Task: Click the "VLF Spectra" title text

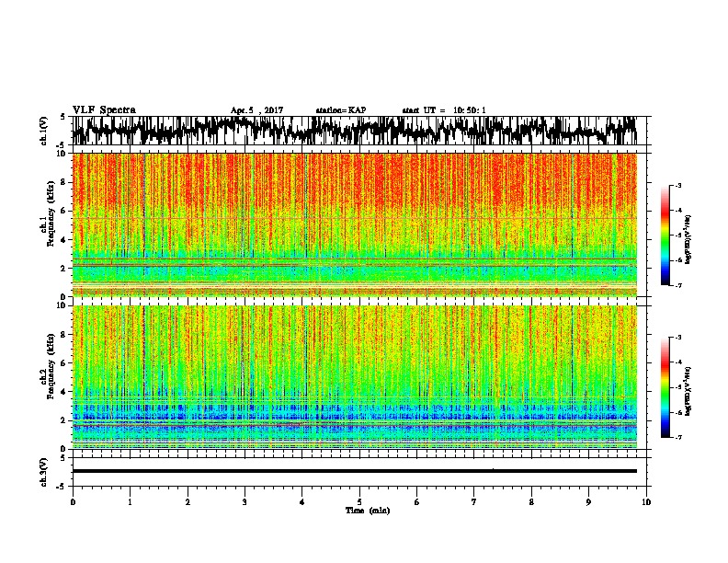Action: coord(104,110)
